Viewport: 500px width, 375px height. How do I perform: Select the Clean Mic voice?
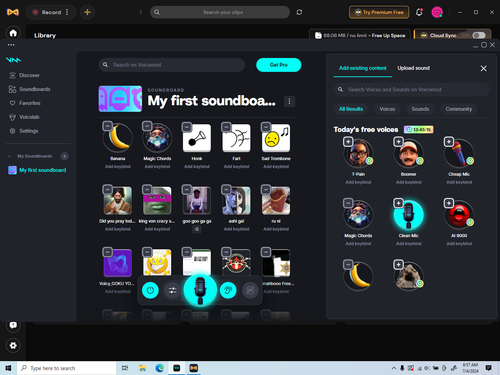(409, 215)
